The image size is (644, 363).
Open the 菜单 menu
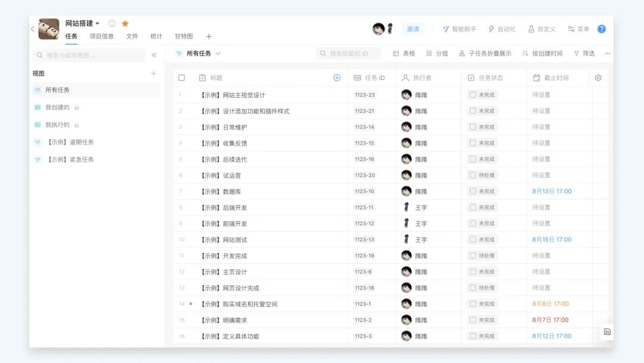click(x=578, y=29)
